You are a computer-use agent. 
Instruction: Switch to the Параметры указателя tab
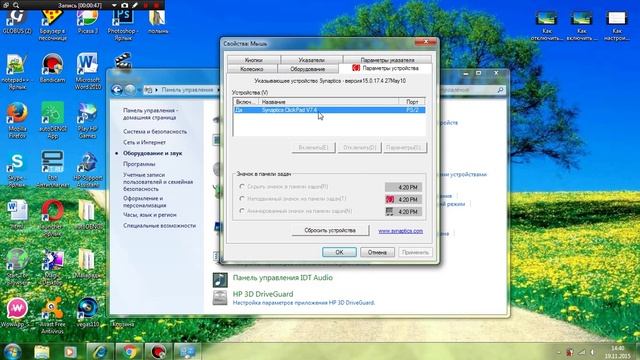click(387, 60)
